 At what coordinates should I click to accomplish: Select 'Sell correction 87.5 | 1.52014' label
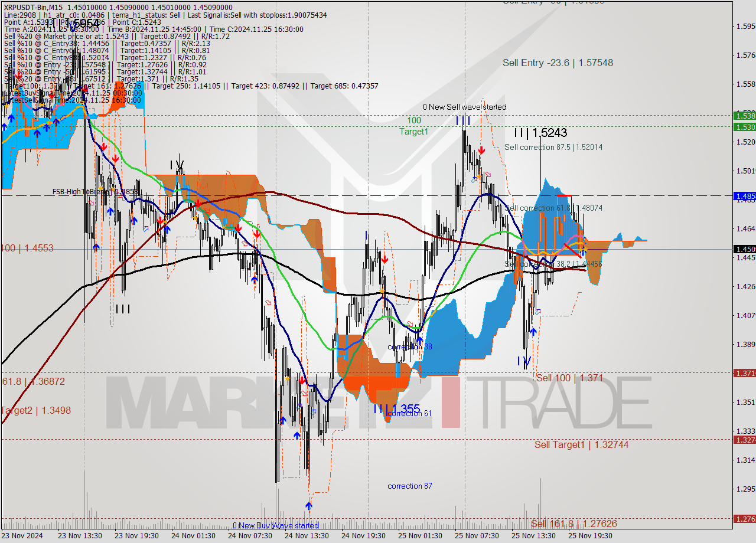click(x=553, y=147)
